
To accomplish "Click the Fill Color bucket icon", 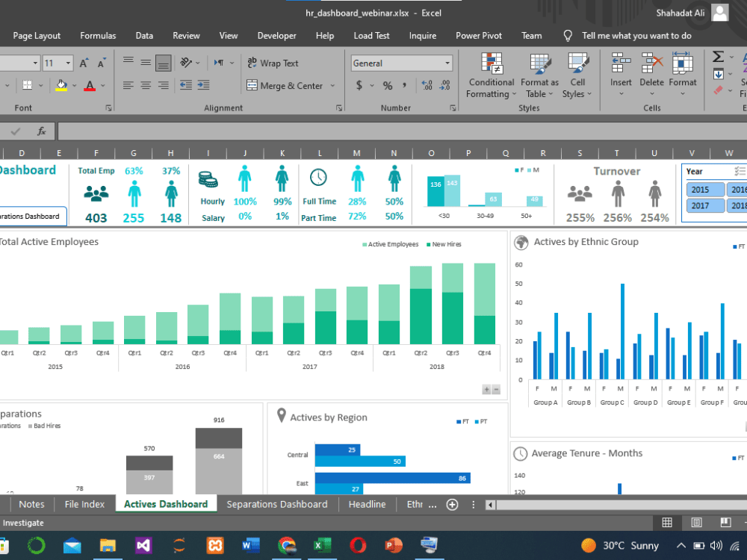I will (x=62, y=85).
